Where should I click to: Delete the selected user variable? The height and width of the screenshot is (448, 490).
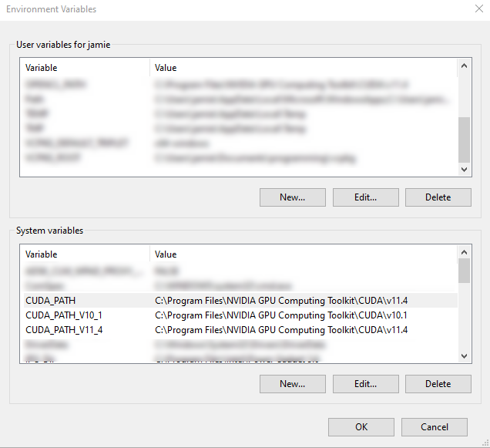pos(438,197)
